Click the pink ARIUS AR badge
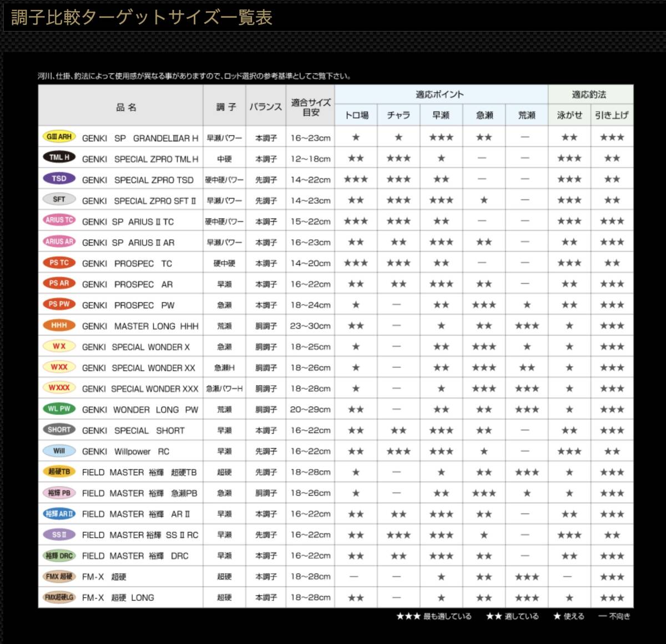Screen dimensions: 666x644 coord(59,241)
